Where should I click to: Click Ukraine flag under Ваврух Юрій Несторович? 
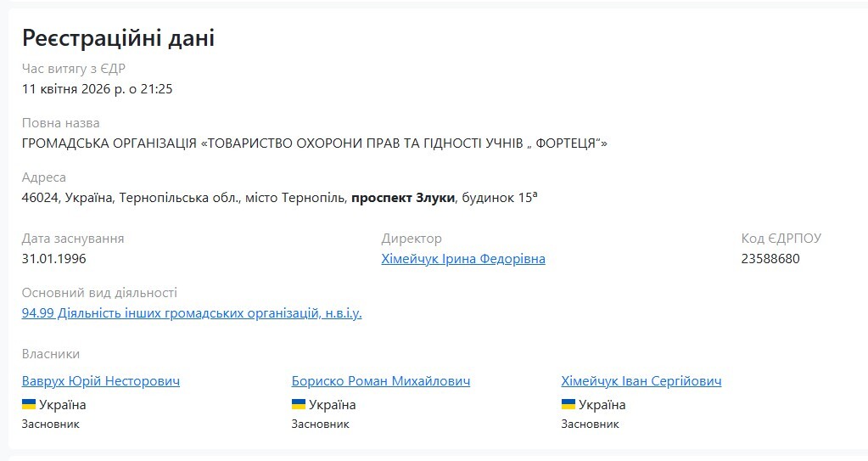pyautogui.click(x=29, y=404)
